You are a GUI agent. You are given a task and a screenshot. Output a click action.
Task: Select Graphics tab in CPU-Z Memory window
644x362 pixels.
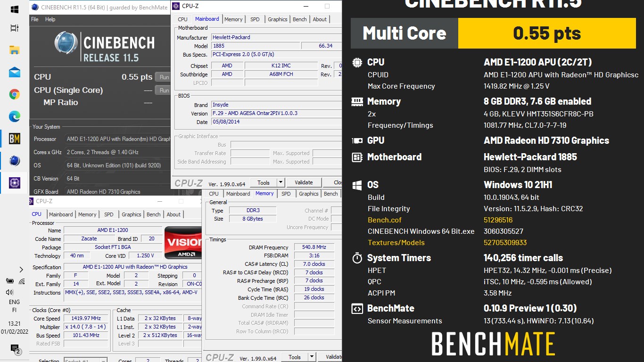click(309, 194)
